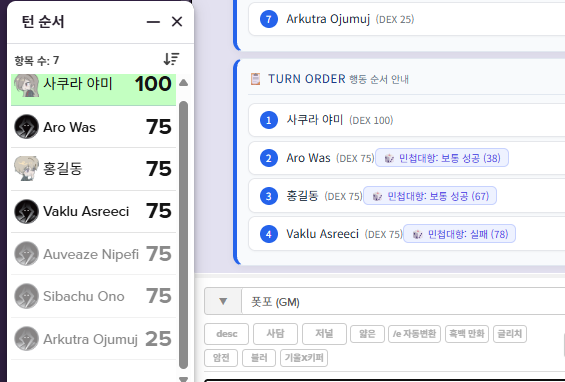The height and width of the screenshot is (382, 565).
Task: Open the speaking-as dropdown arrow
Action: coord(223,301)
